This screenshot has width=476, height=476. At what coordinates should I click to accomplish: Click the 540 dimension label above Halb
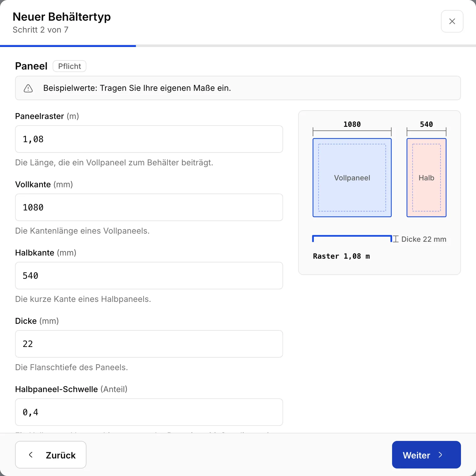click(427, 124)
